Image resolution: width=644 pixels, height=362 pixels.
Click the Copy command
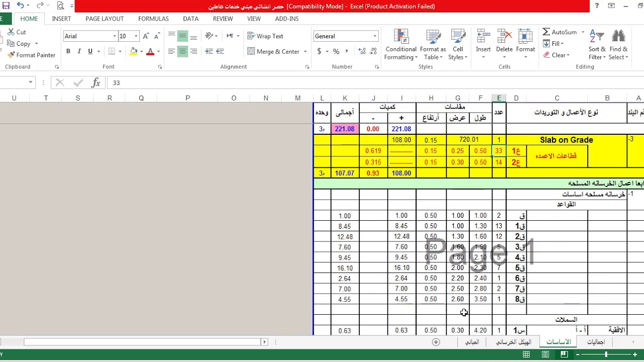tap(23, 44)
